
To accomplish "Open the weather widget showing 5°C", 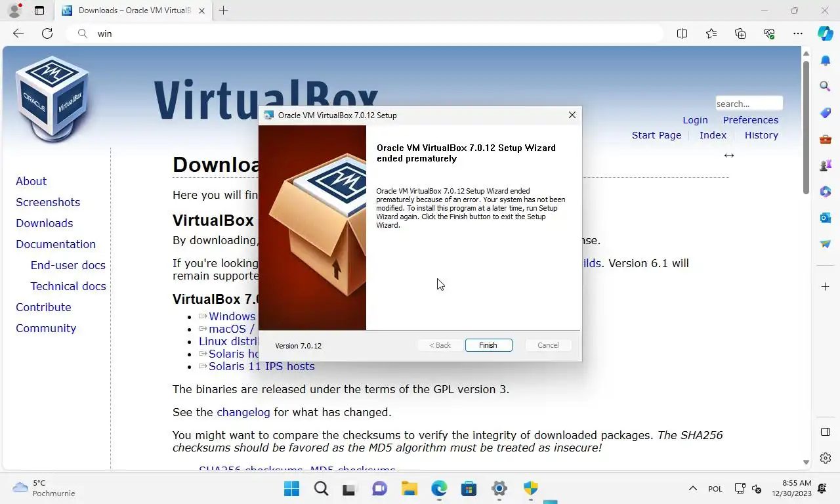I will pos(43,488).
